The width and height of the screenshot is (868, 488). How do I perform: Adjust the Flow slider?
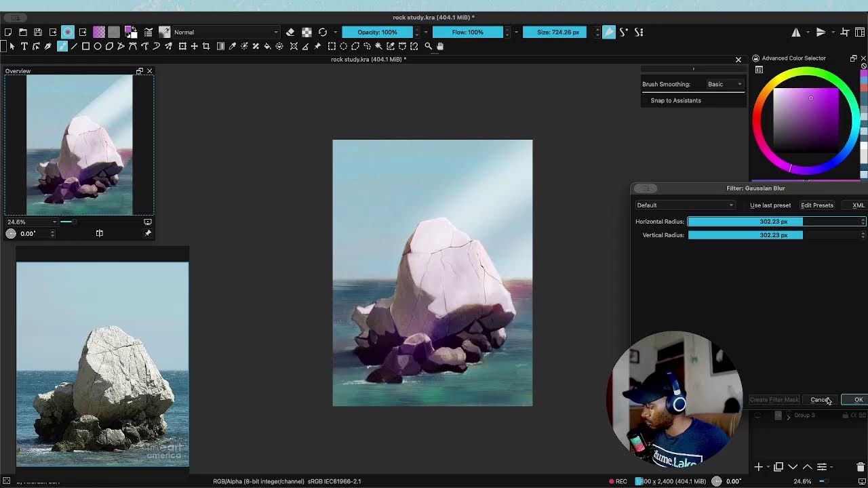coord(468,32)
